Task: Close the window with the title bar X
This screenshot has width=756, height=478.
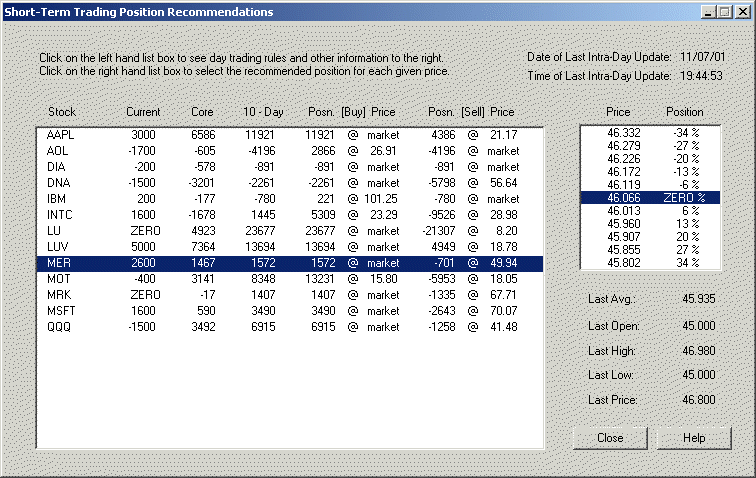Action: pos(742,12)
